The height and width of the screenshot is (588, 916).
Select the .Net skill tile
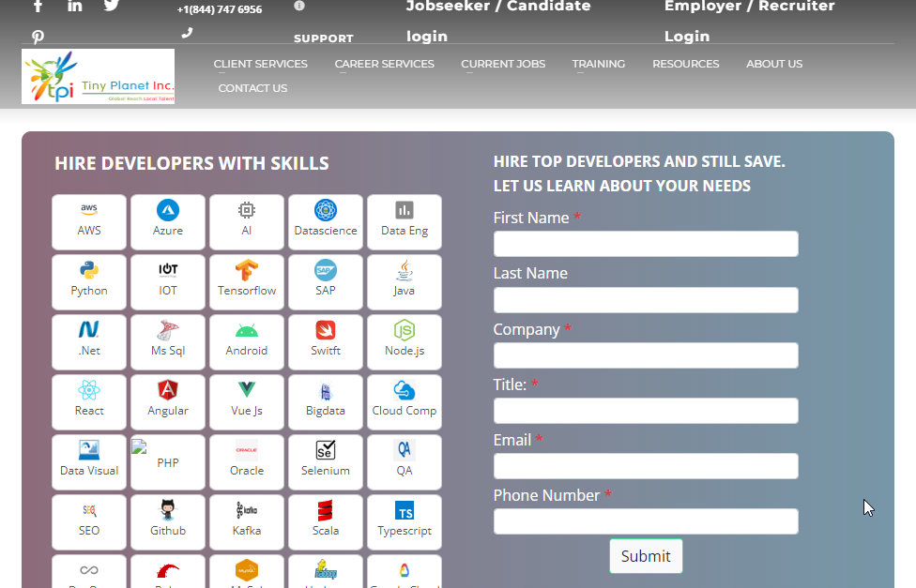click(x=89, y=342)
